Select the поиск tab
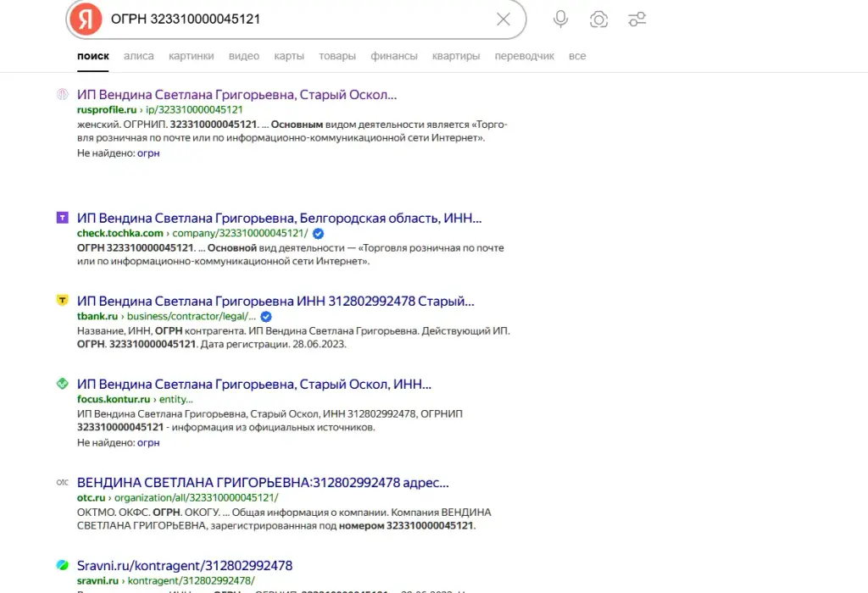Viewport: 868px width, 593px height. click(x=93, y=56)
